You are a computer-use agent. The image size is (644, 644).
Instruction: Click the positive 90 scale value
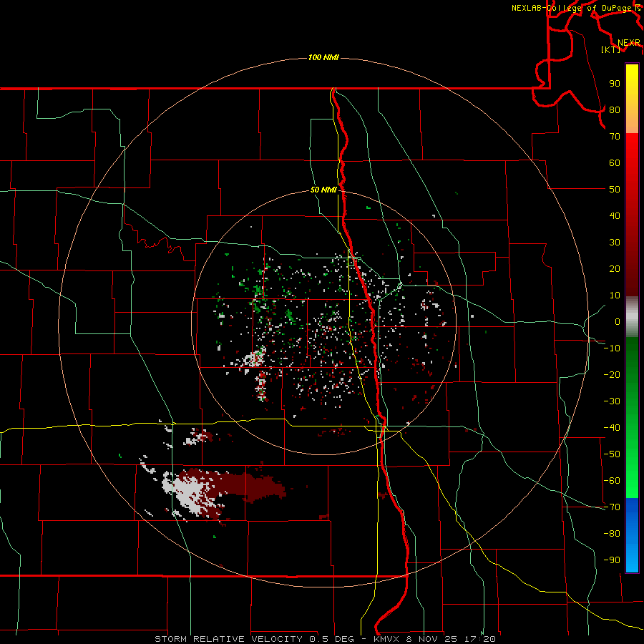[x=615, y=84]
